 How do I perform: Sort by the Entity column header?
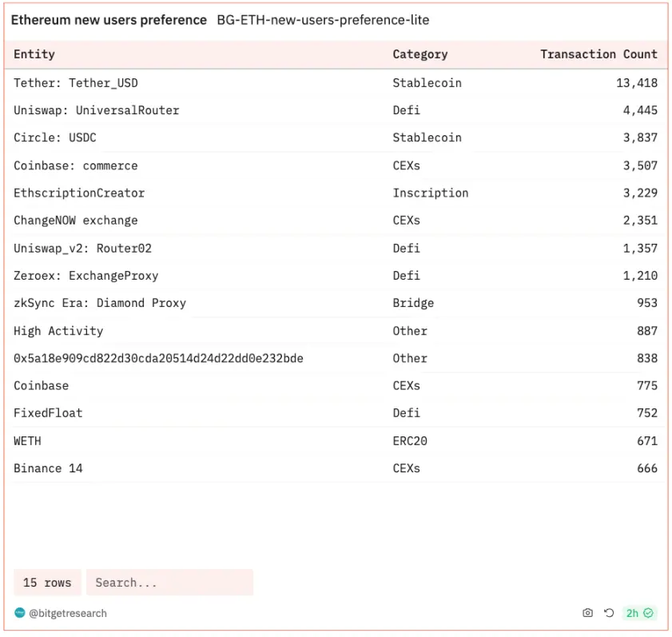pyautogui.click(x=34, y=54)
